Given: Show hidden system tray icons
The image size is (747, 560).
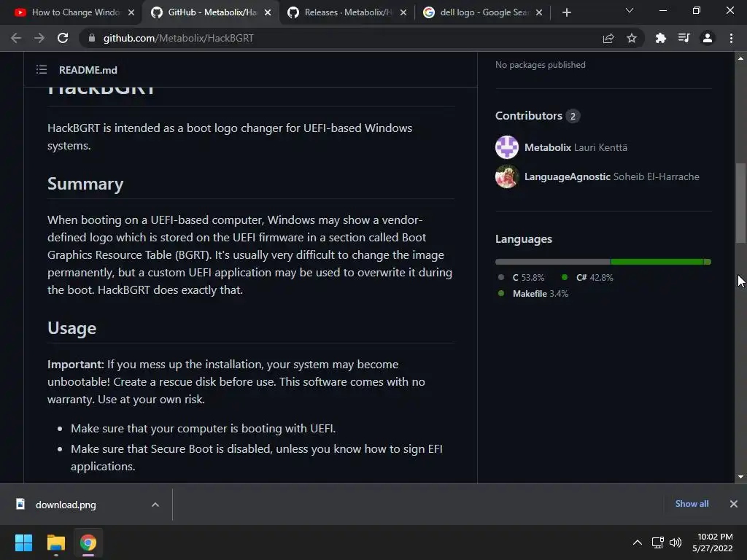Looking at the screenshot, I should 638,542.
